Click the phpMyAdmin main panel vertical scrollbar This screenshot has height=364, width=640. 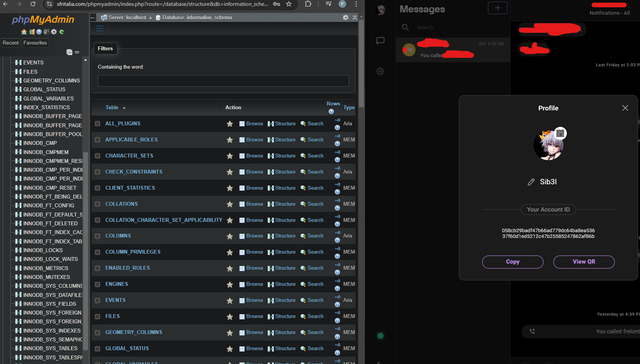361,63
